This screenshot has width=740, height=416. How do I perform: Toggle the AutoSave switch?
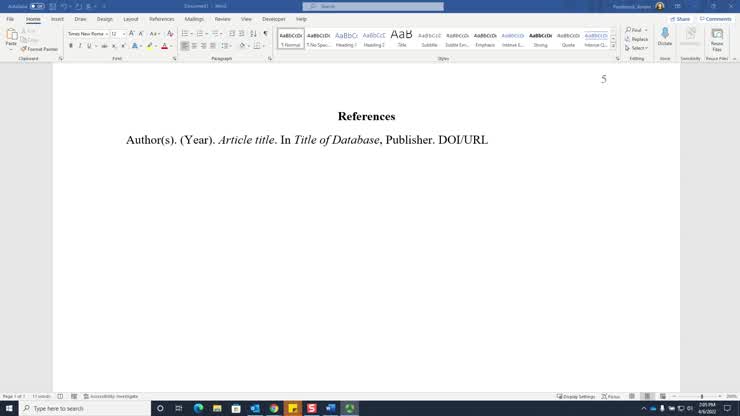click(37, 7)
